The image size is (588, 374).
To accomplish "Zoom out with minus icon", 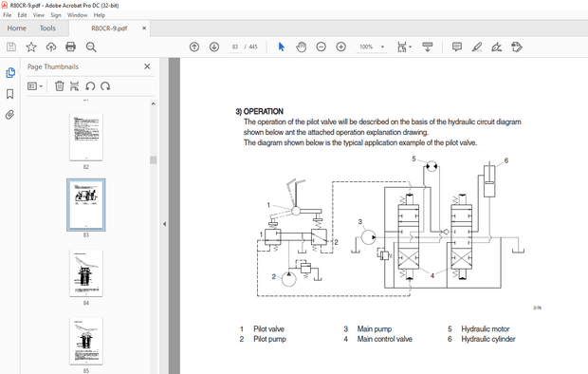I will pyautogui.click(x=321, y=47).
